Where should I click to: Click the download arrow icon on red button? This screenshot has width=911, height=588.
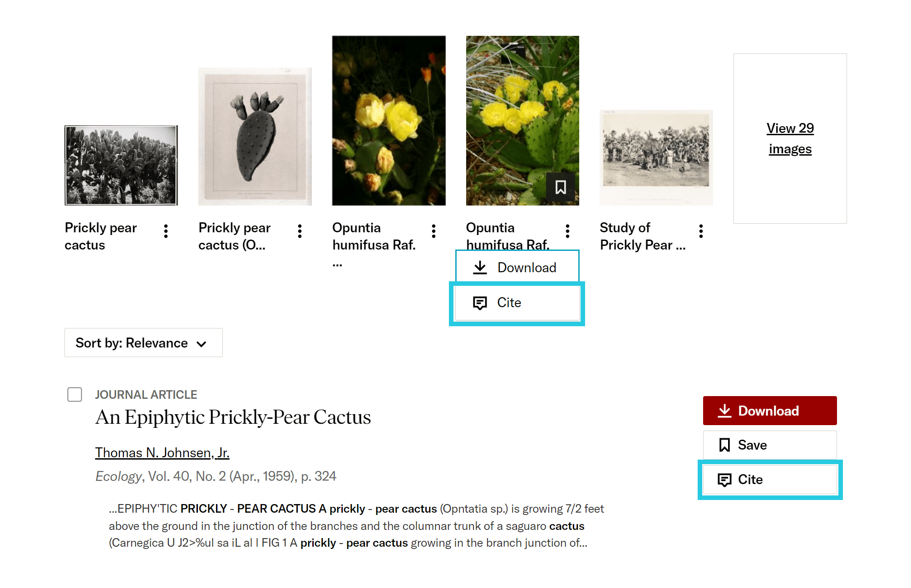(x=725, y=410)
